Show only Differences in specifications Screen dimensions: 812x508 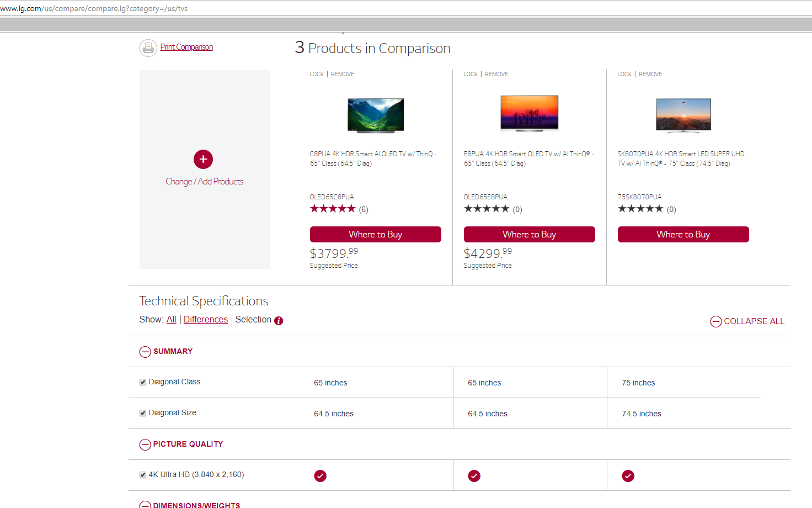[x=205, y=320]
